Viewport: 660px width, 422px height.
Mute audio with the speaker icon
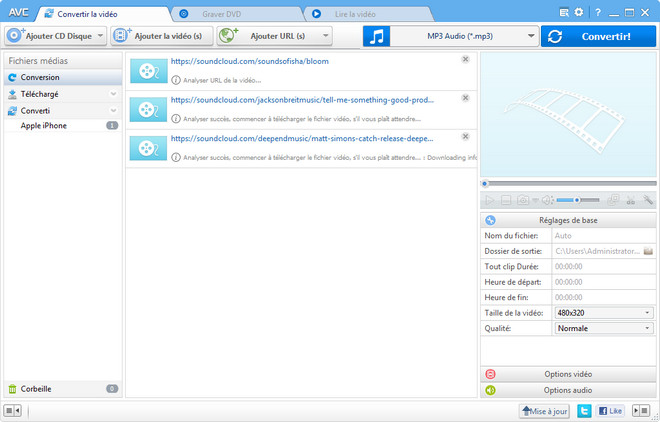click(x=548, y=201)
